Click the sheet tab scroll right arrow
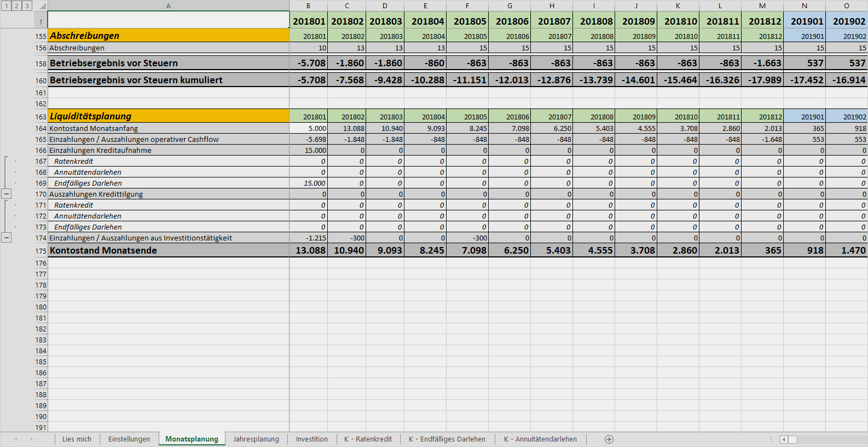 (31, 439)
